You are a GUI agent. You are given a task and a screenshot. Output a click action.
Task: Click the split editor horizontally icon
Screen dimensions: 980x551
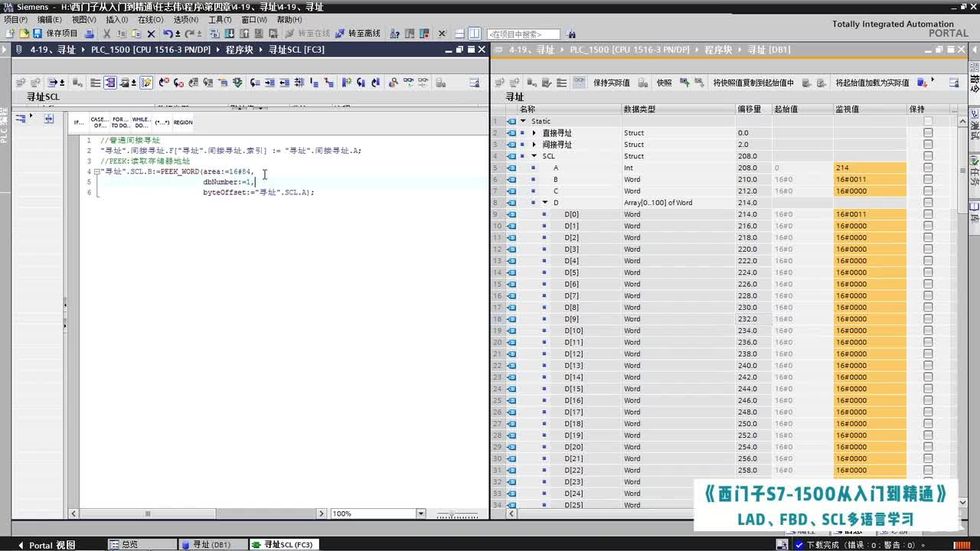459,34
